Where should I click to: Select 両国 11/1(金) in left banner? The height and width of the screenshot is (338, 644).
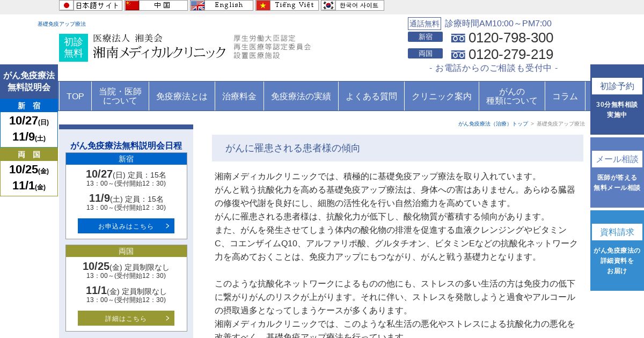pos(29,186)
